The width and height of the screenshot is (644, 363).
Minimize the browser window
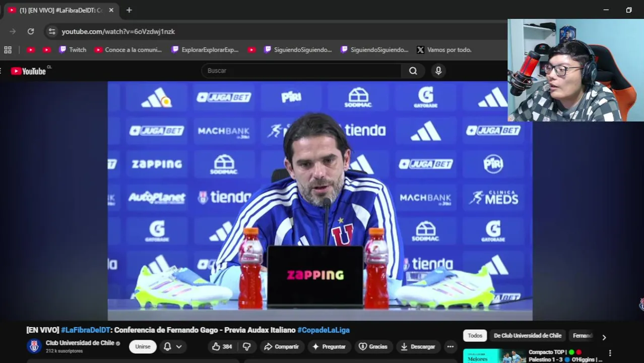[x=606, y=10]
